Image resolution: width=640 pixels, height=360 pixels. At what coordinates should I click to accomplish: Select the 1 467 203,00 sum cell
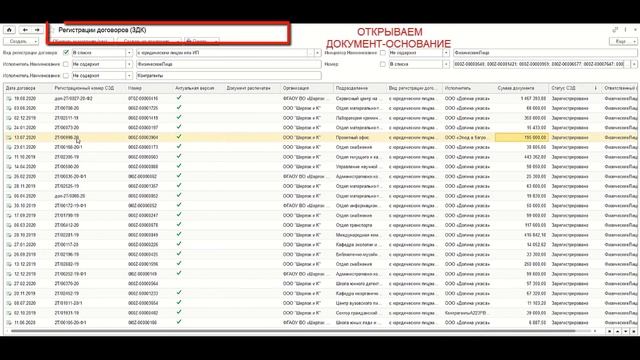[522, 98]
